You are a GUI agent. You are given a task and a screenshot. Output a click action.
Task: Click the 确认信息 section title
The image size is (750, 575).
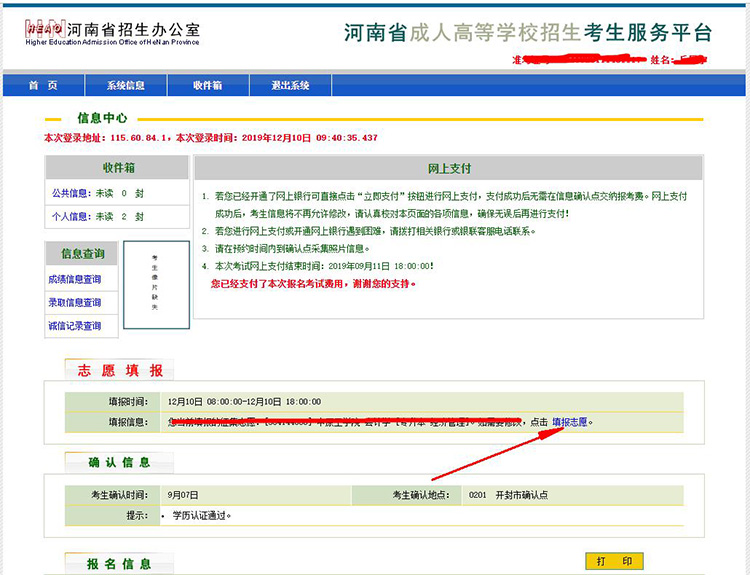point(120,463)
